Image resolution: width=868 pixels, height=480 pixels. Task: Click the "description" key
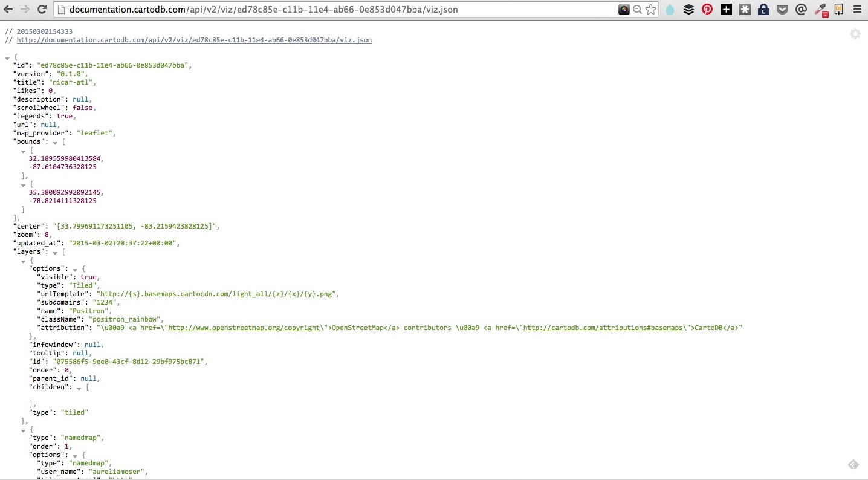(x=39, y=99)
